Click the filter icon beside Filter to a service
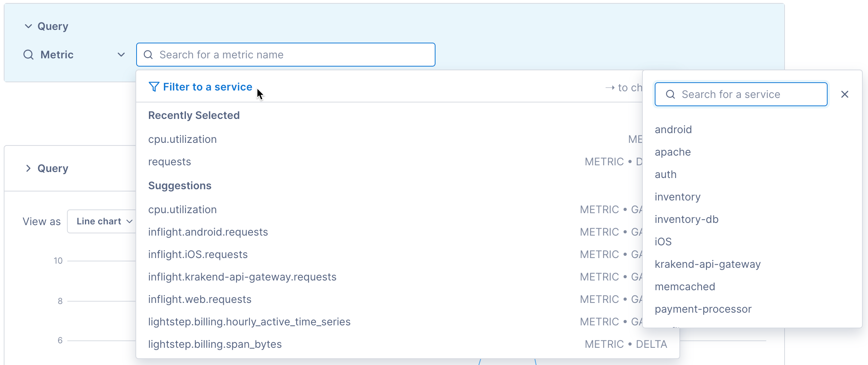 pyautogui.click(x=154, y=87)
